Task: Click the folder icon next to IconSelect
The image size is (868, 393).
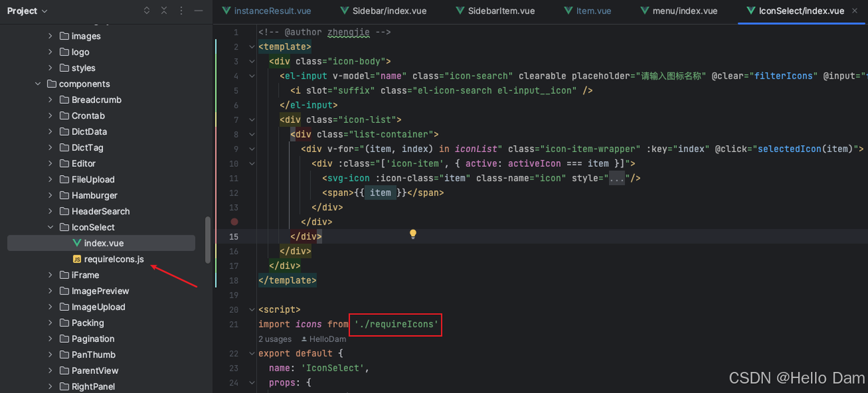Action: [x=64, y=227]
